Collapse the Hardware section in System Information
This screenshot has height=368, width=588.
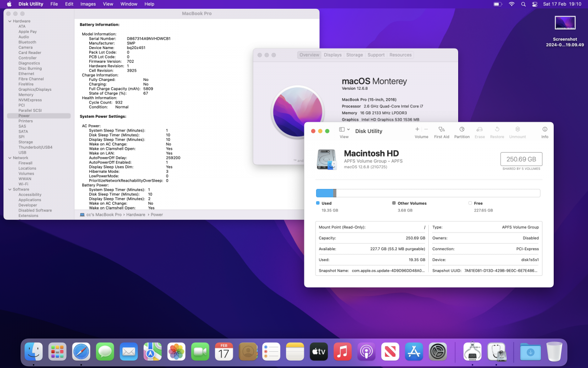point(9,21)
